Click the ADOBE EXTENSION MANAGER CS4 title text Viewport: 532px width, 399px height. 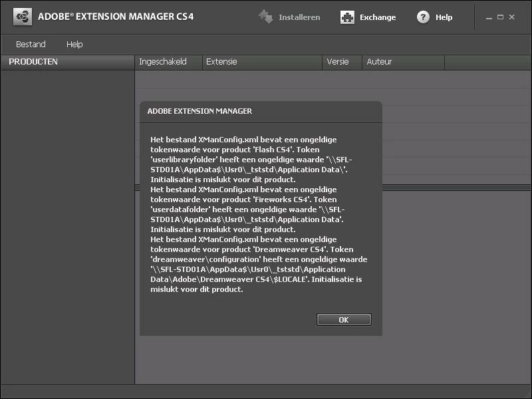point(116,17)
